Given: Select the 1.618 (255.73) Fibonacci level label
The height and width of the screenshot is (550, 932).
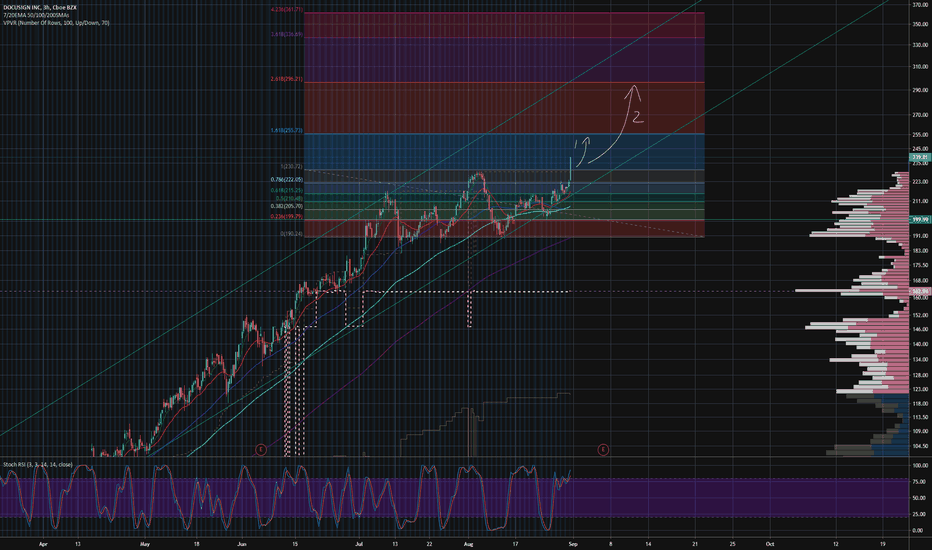Looking at the screenshot, I should [x=286, y=130].
